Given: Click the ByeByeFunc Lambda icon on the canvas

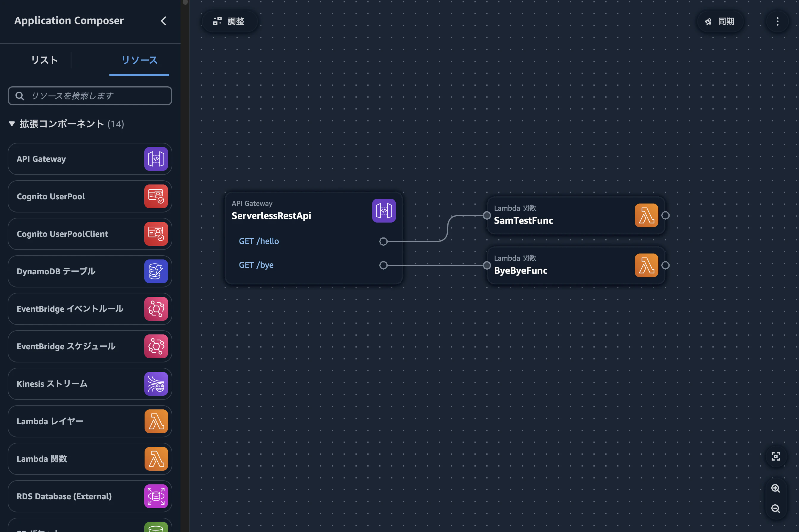Looking at the screenshot, I should (646, 265).
